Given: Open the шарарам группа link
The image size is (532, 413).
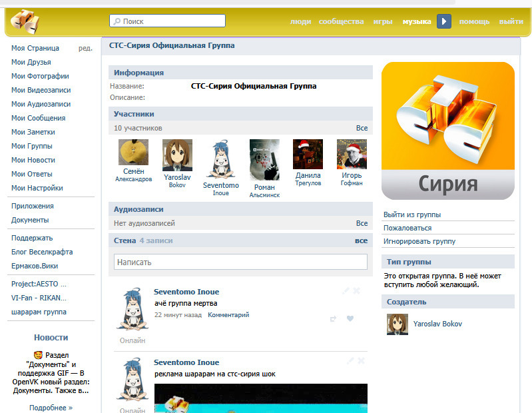Looking at the screenshot, I should 39,312.
